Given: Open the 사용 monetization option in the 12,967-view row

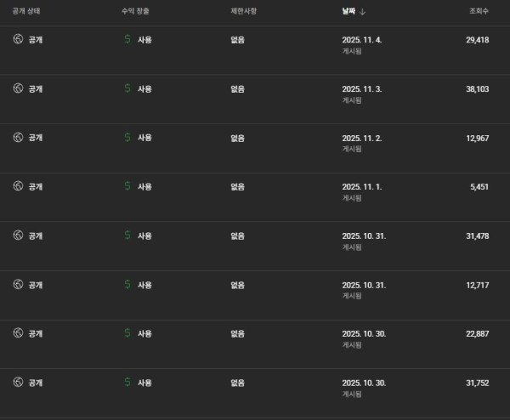Looking at the screenshot, I should (x=144, y=138).
